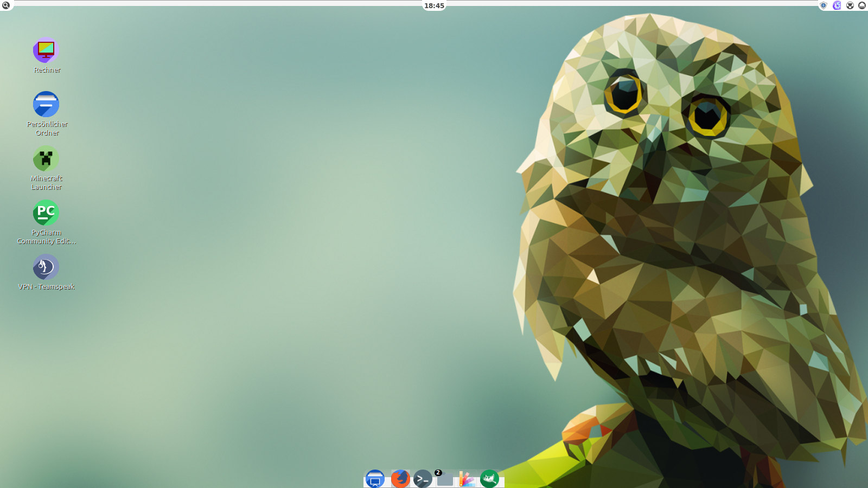Click the show-desktop icon in dock
Screen dimensions: 868x488
pyautogui.click(x=375, y=479)
